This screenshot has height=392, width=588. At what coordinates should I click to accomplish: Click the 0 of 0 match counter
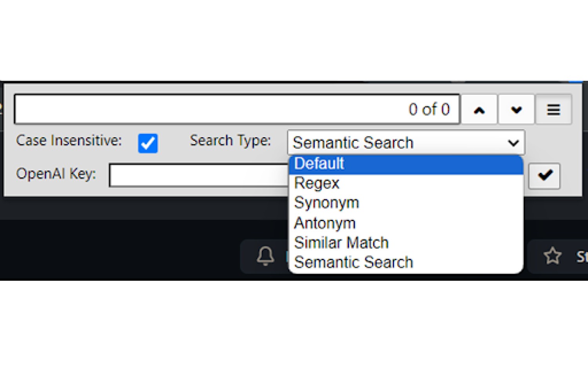(429, 109)
